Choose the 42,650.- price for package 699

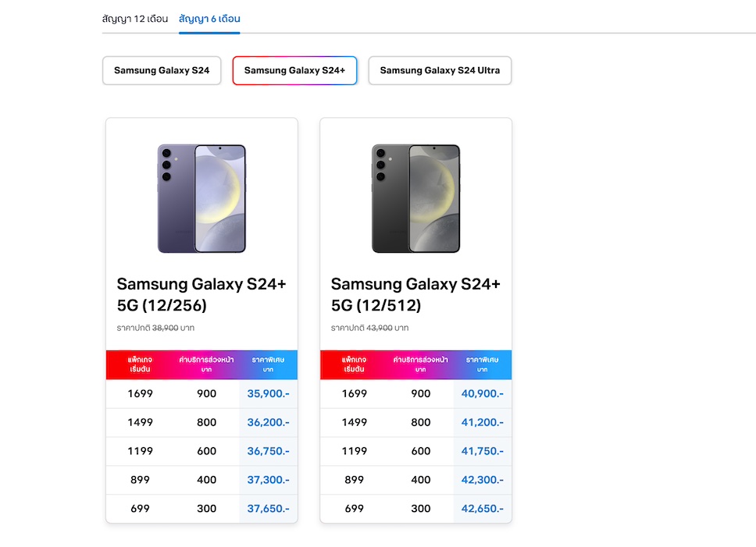click(x=482, y=510)
